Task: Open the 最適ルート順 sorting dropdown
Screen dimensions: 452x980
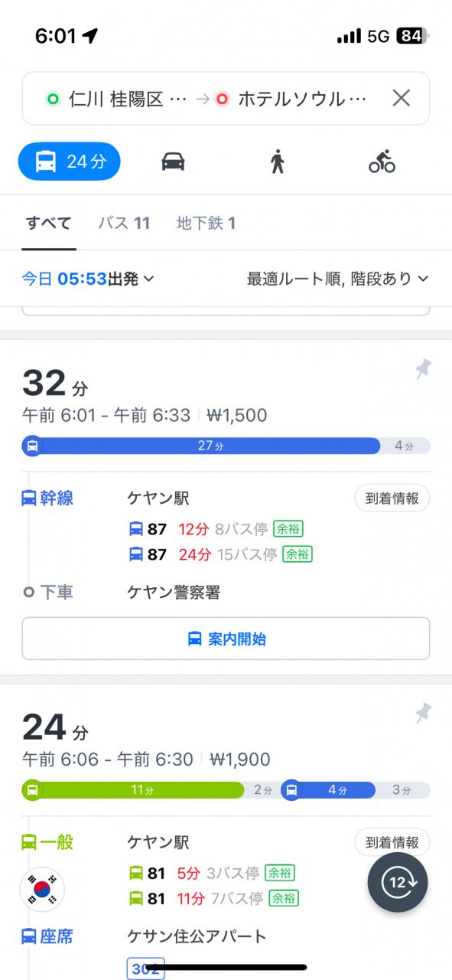Action: click(x=337, y=279)
